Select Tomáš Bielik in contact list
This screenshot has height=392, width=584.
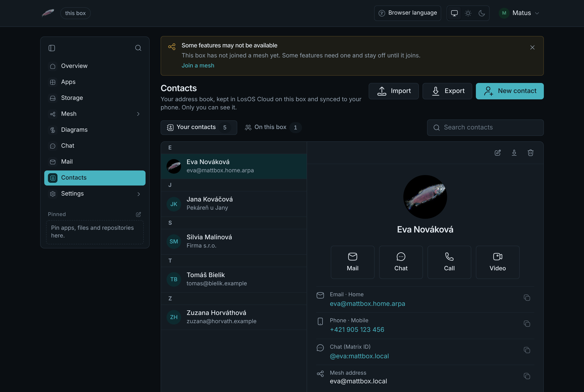pos(234,279)
